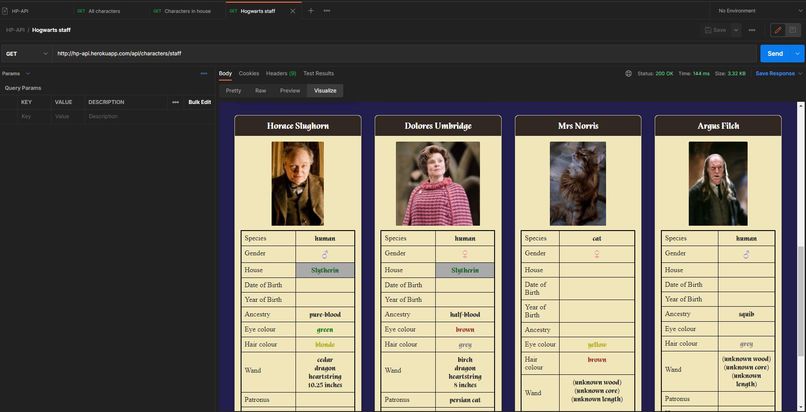Screen dimensions: 806x412
Task: Select the Visualize view
Action: (x=325, y=90)
